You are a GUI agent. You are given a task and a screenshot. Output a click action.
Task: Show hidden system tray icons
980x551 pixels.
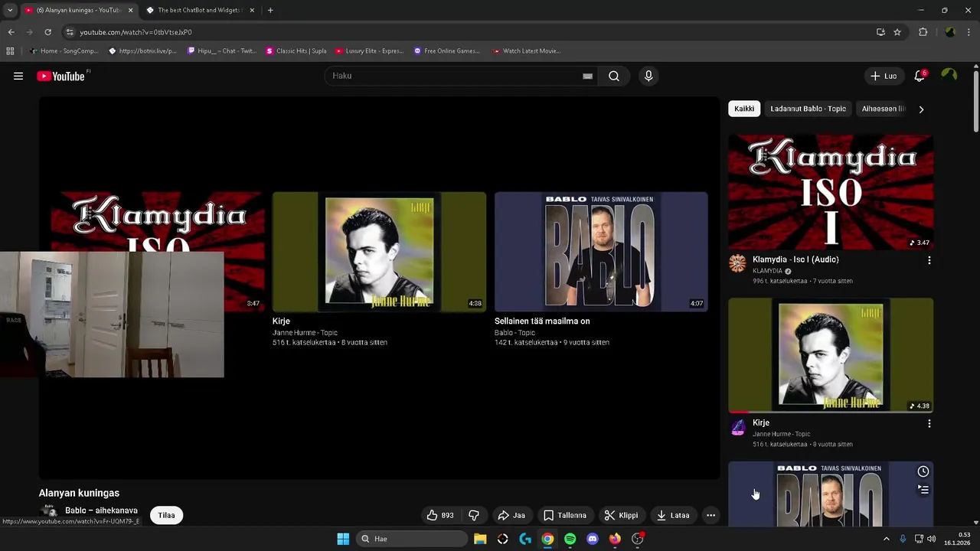pyautogui.click(x=887, y=539)
